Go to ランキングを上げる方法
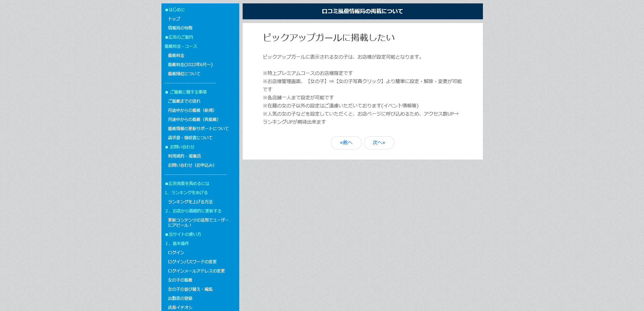Viewport: 644px width, 311px height. 190,202
